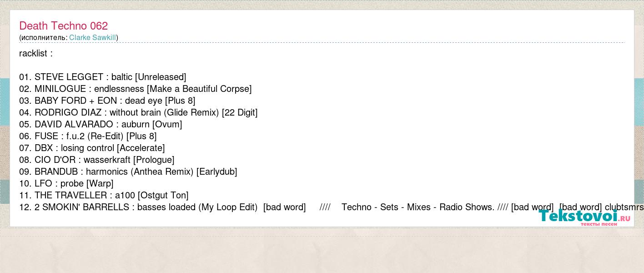Screen dimensions: 644x273
Task: Select track 09 BRANDUB harmonics line
Action: pyautogui.click(x=128, y=172)
